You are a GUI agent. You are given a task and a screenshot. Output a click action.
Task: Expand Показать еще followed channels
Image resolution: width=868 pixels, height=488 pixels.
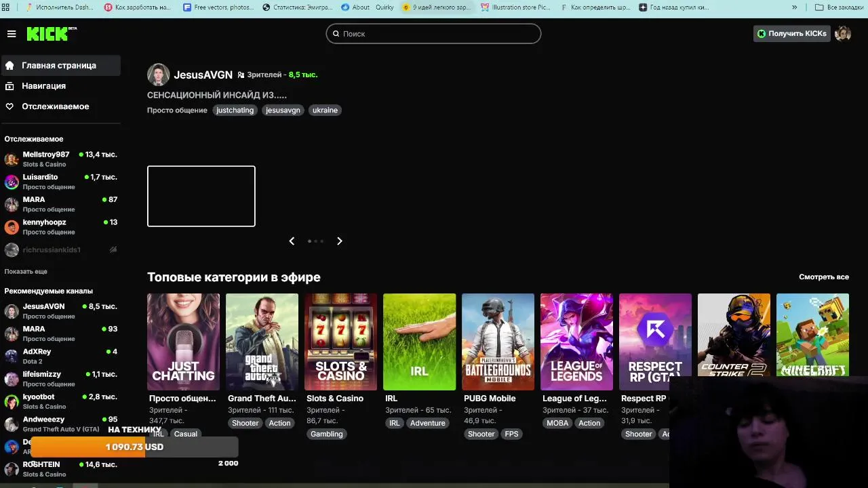[x=26, y=271]
